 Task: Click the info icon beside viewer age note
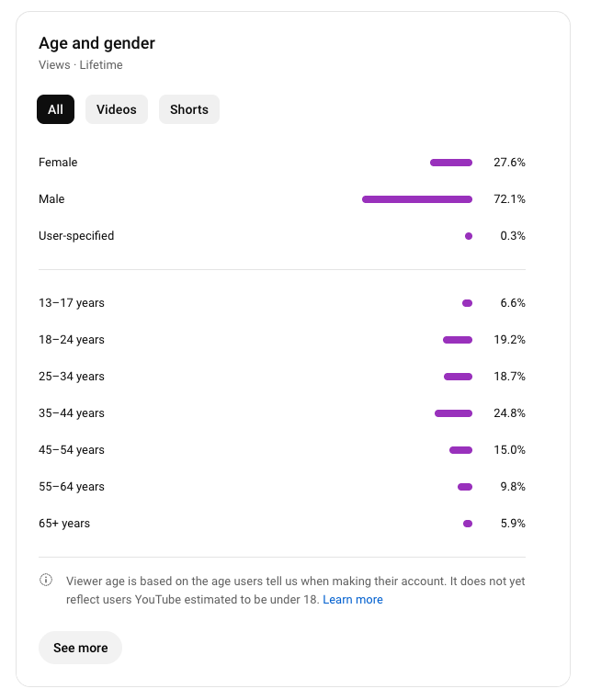click(x=46, y=581)
